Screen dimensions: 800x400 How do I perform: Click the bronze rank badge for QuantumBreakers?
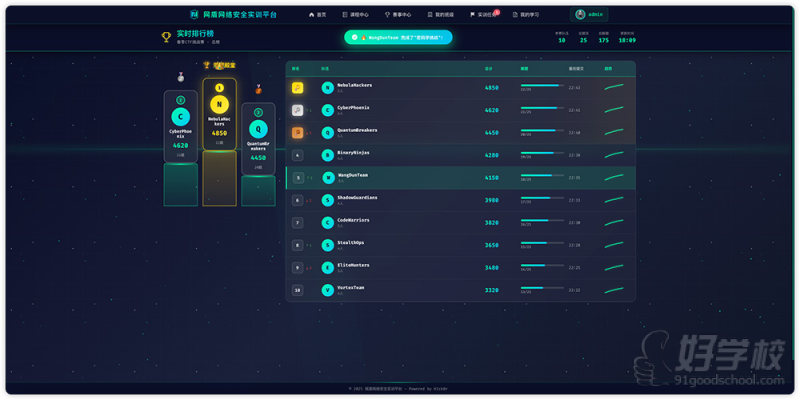(298, 132)
